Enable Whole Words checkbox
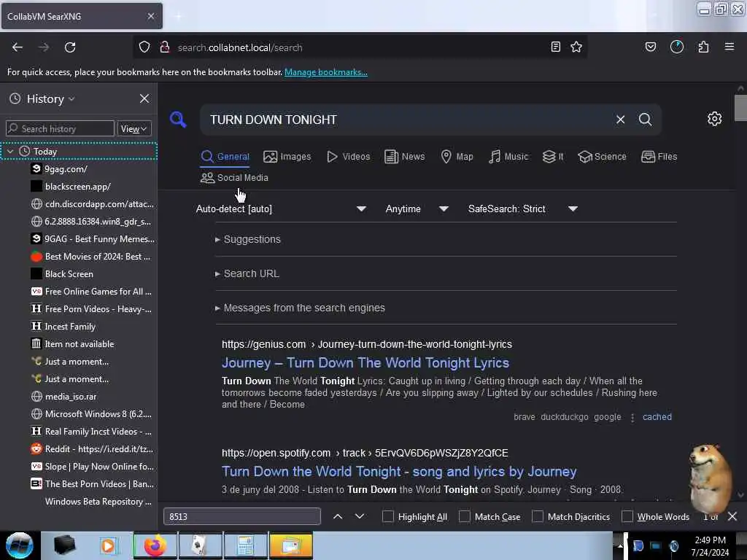747x560 pixels. click(627, 517)
